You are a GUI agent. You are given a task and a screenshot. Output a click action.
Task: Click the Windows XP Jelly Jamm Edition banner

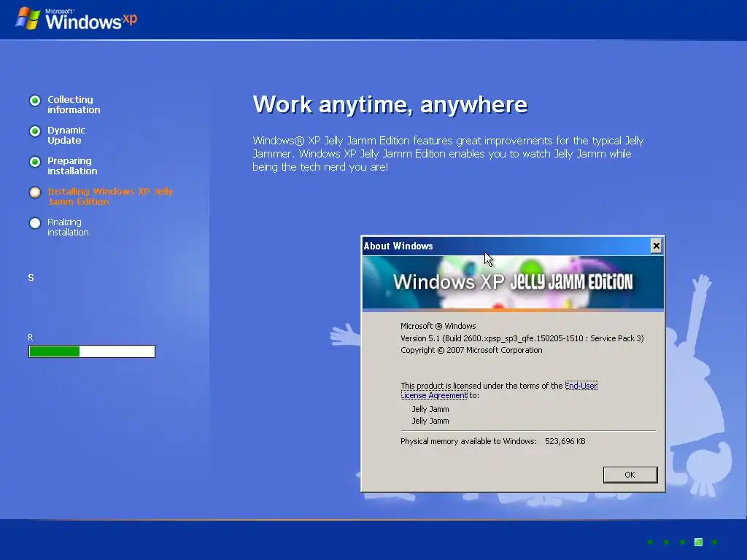(x=513, y=282)
